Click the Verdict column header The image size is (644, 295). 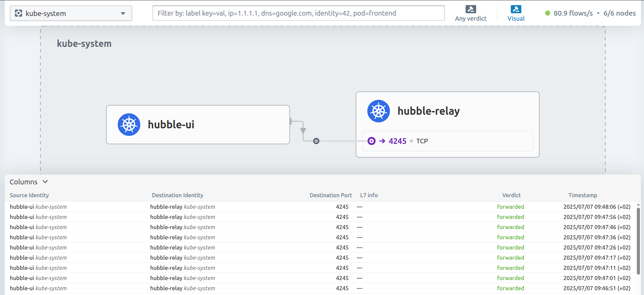tap(511, 195)
